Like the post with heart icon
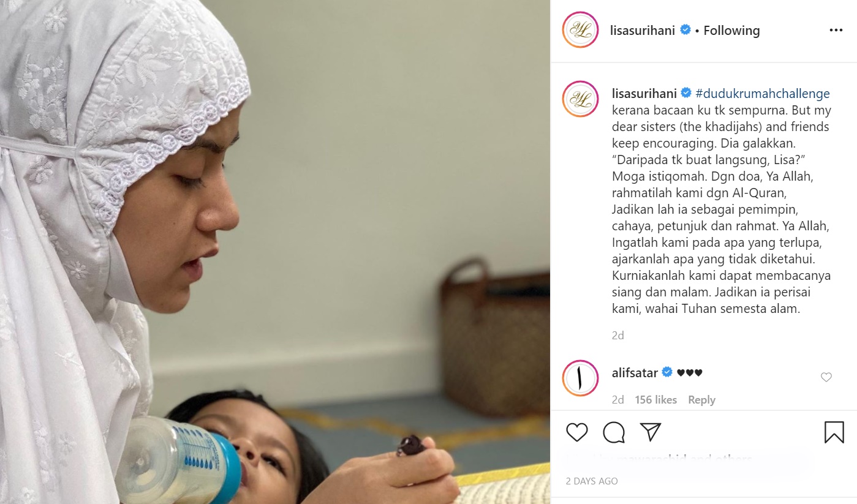The width and height of the screenshot is (857, 504). [x=577, y=432]
